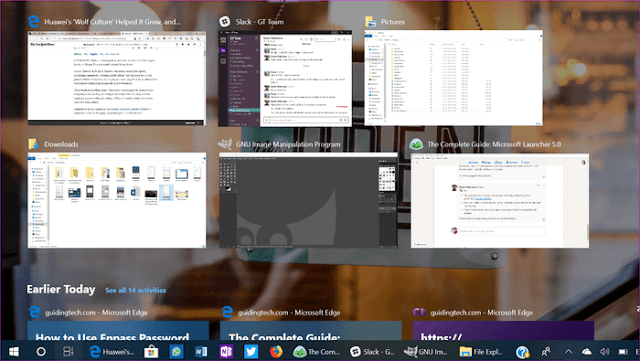Image resolution: width=640 pixels, height=361 pixels.
Task: Click first guidingtech.com - Microsoft Edge label
Action: pyautogui.click(x=96, y=312)
